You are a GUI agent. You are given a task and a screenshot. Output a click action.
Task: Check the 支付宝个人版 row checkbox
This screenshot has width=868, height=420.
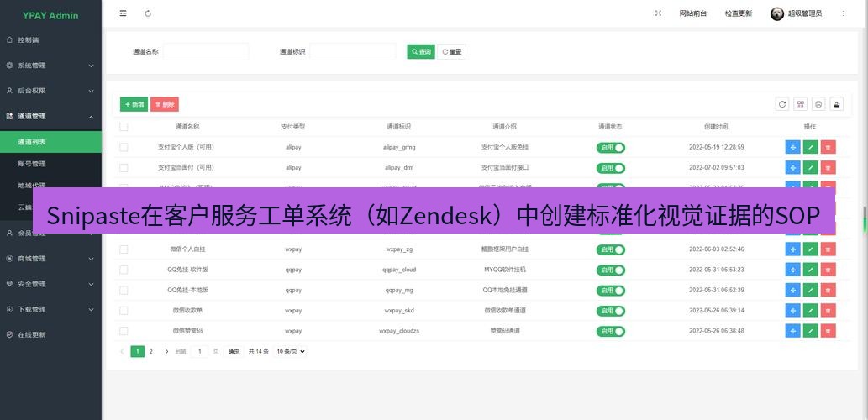124,147
